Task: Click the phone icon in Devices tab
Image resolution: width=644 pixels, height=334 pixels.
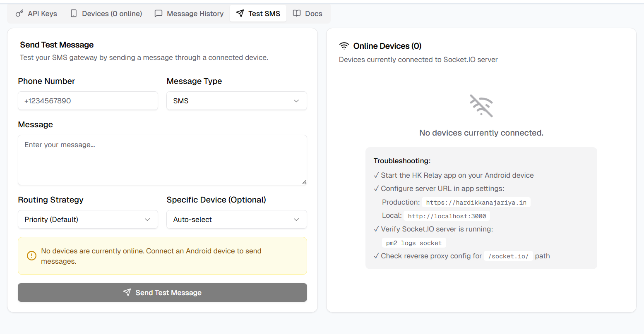Action: [x=74, y=14]
